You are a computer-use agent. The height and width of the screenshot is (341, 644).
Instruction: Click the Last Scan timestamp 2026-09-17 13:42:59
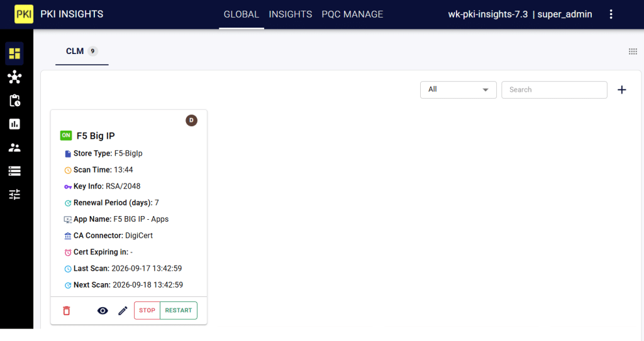click(147, 268)
